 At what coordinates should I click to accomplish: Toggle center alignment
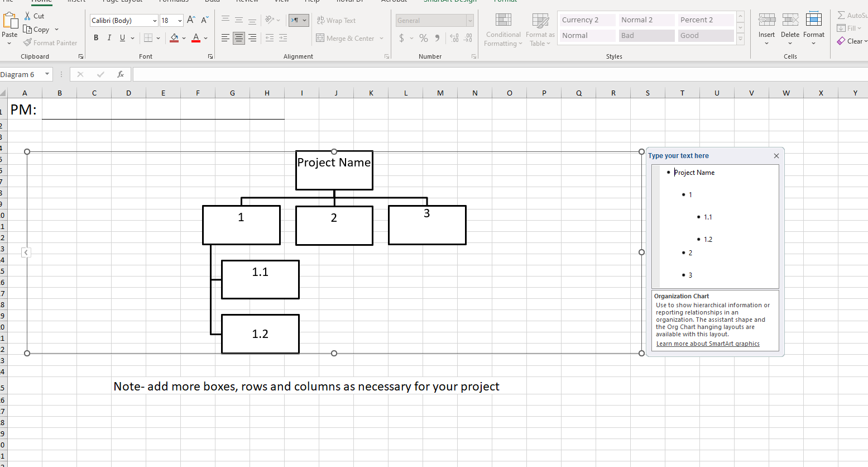pos(238,37)
